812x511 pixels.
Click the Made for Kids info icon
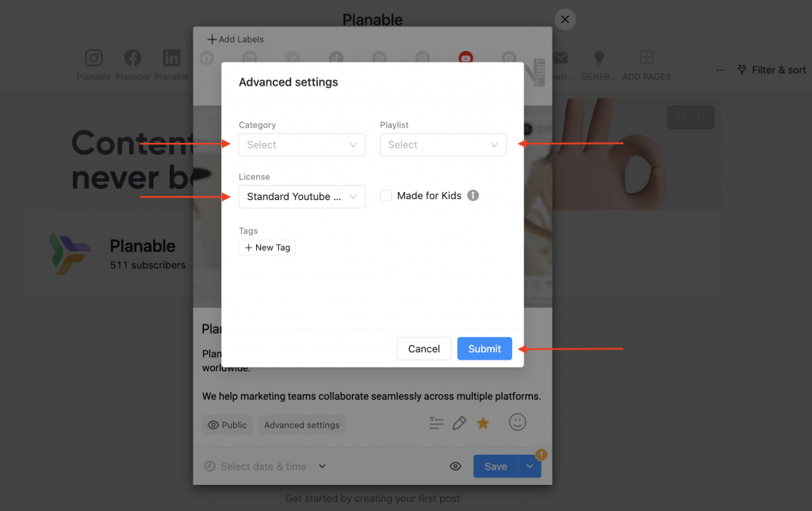coord(473,195)
